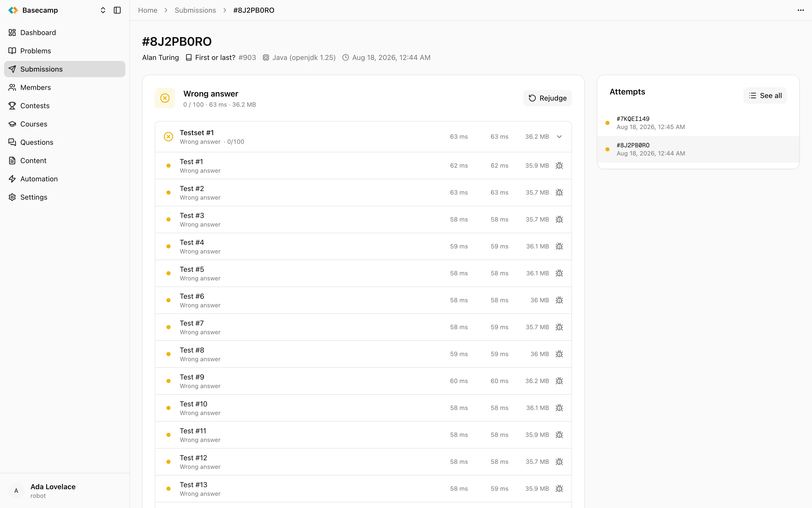Click the #8J2PB0RO page title
The height and width of the screenshot is (508, 812).
click(177, 42)
